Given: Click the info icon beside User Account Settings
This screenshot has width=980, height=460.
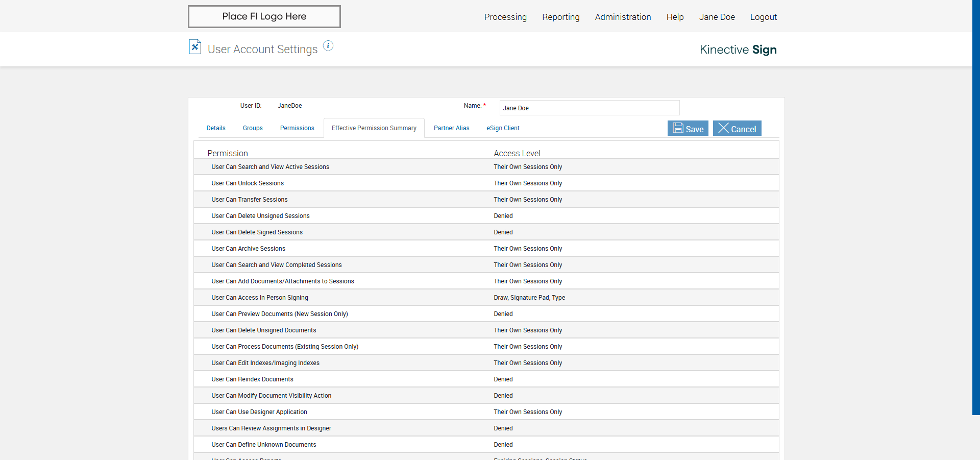Looking at the screenshot, I should point(328,46).
